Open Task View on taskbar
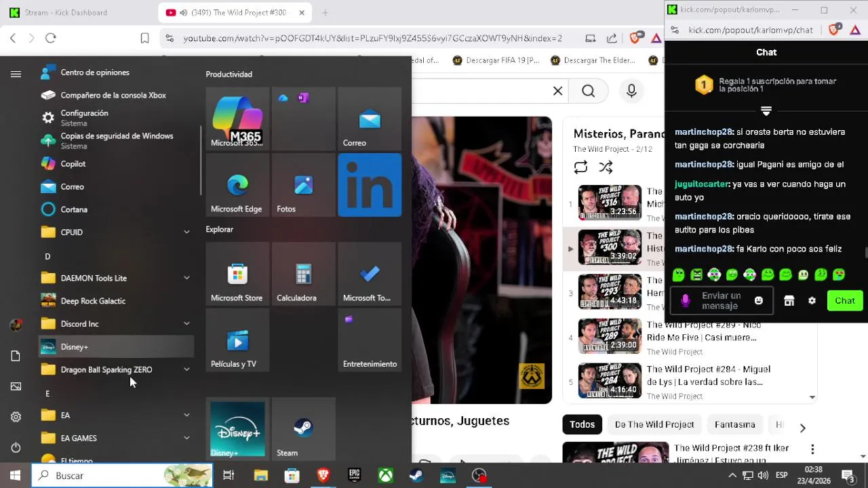 point(229,476)
